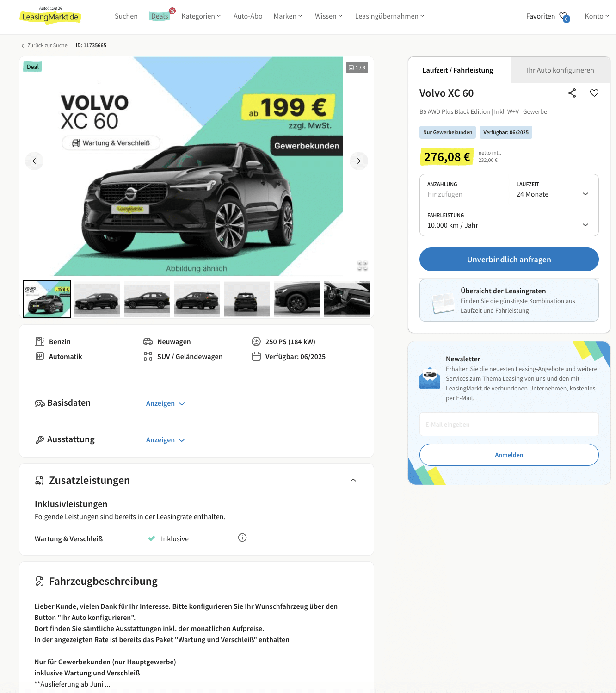Open the Deals page with percent badge
Viewport: 616px width, 693px height.
coord(160,16)
